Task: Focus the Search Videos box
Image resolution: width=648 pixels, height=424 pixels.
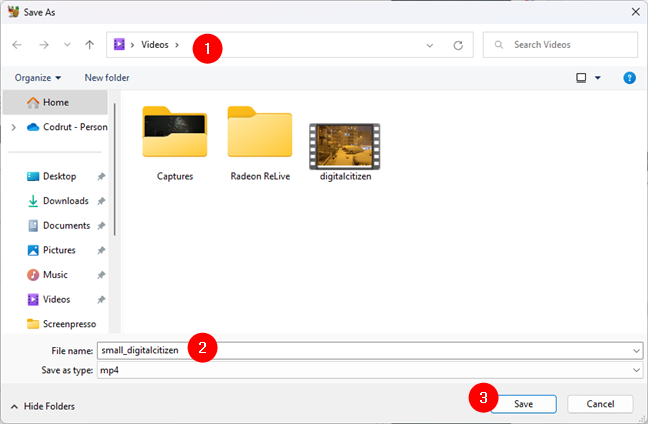Action: click(x=560, y=45)
